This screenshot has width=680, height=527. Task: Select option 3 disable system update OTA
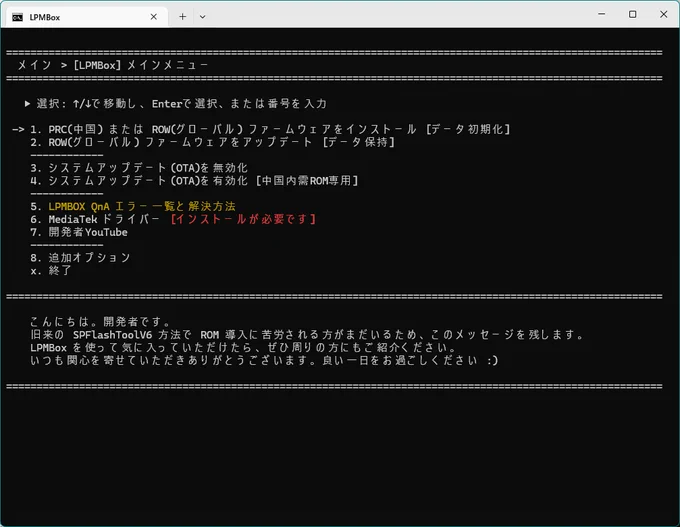(139, 168)
